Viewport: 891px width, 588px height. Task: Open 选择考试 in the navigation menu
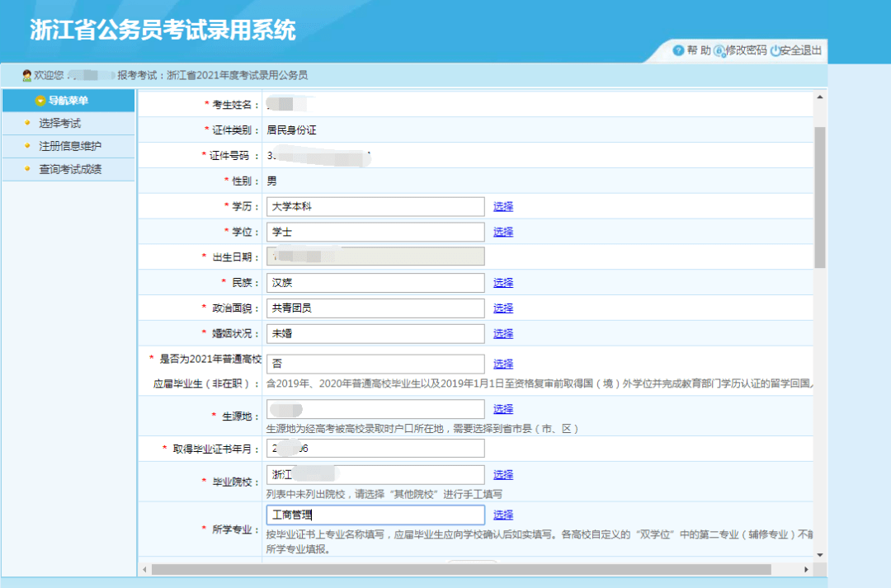(x=59, y=123)
